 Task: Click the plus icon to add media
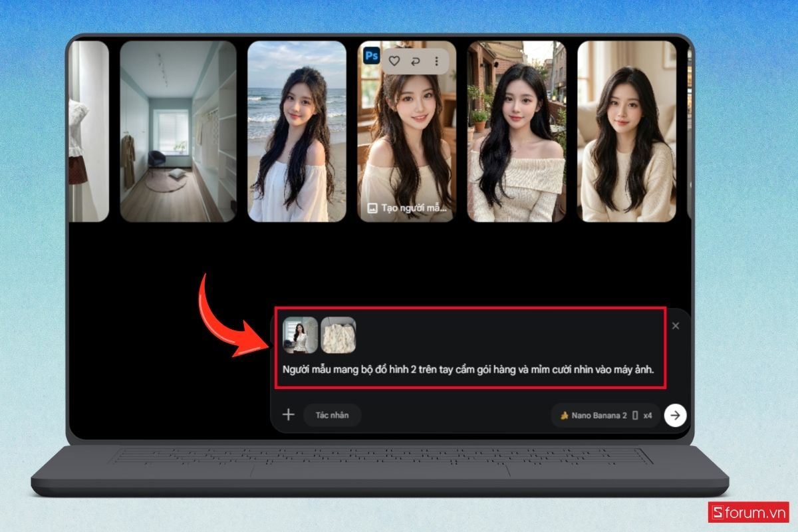[288, 415]
